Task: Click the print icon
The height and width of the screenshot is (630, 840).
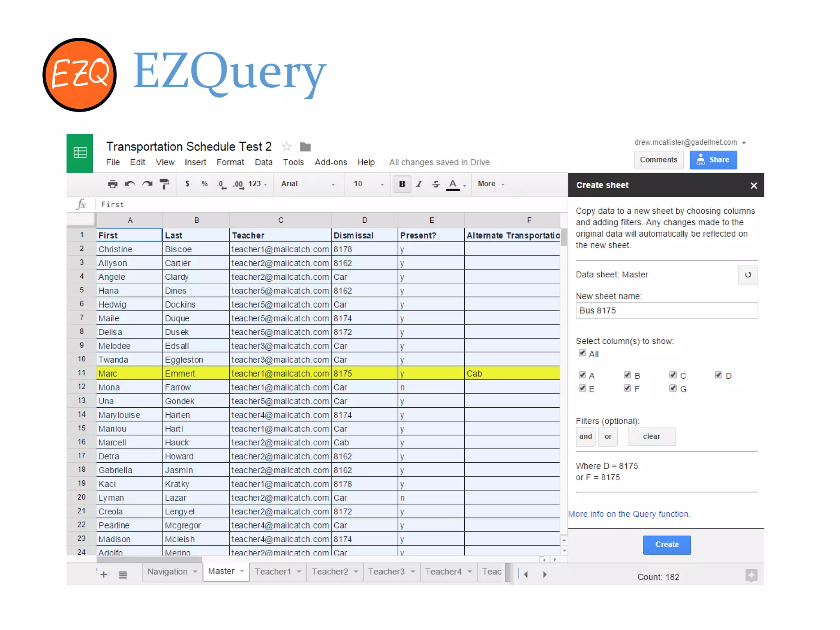Action: click(112, 184)
